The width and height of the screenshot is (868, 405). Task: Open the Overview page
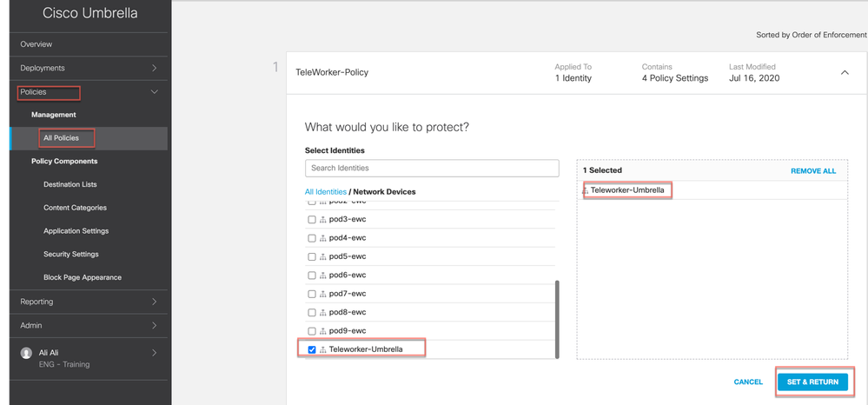point(36,44)
